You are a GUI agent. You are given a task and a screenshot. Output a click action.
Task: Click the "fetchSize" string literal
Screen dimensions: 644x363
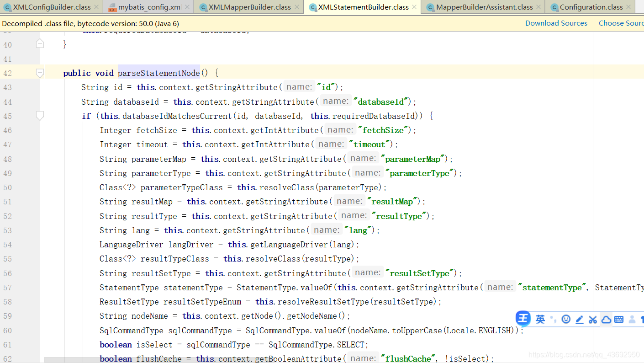[383, 130]
